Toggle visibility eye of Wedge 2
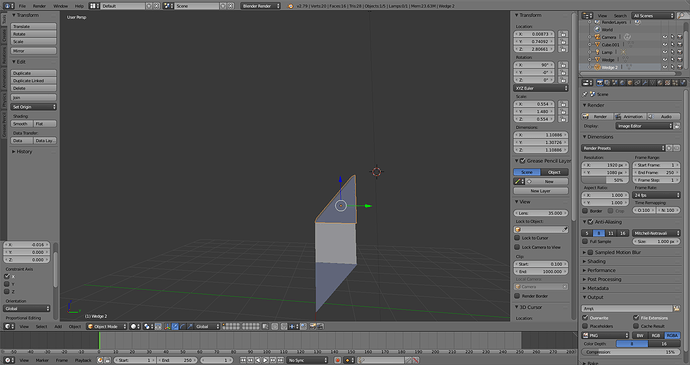 pyautogui.click(x=665, y=67)
